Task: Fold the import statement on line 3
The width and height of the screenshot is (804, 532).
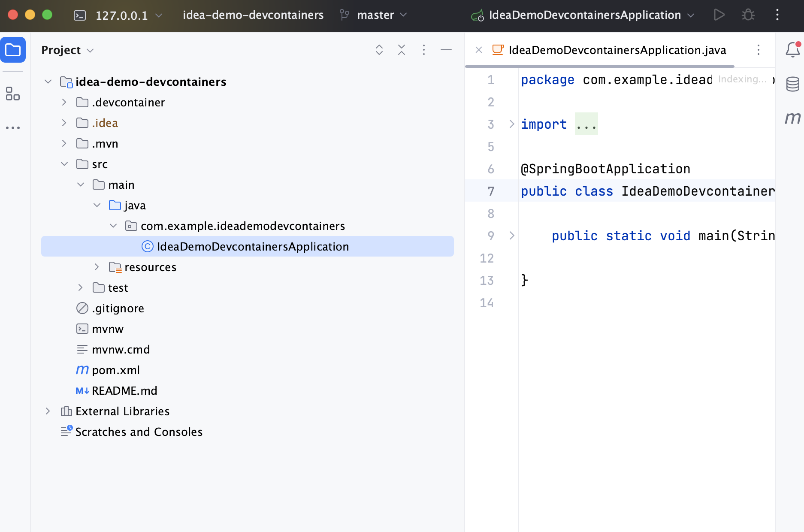Action: point(511,124)
